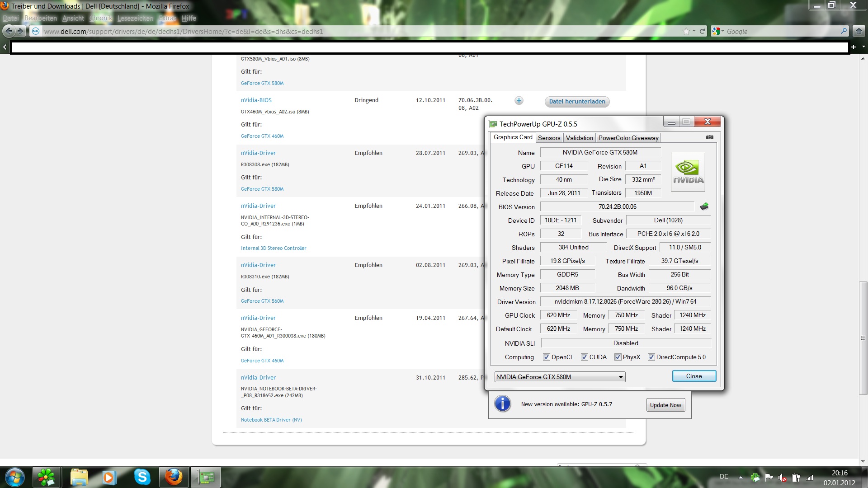The width and height of the screenshot is (868, 488).
Task: Click the muted volume tray icon
Action: click(x=783, y=477)
